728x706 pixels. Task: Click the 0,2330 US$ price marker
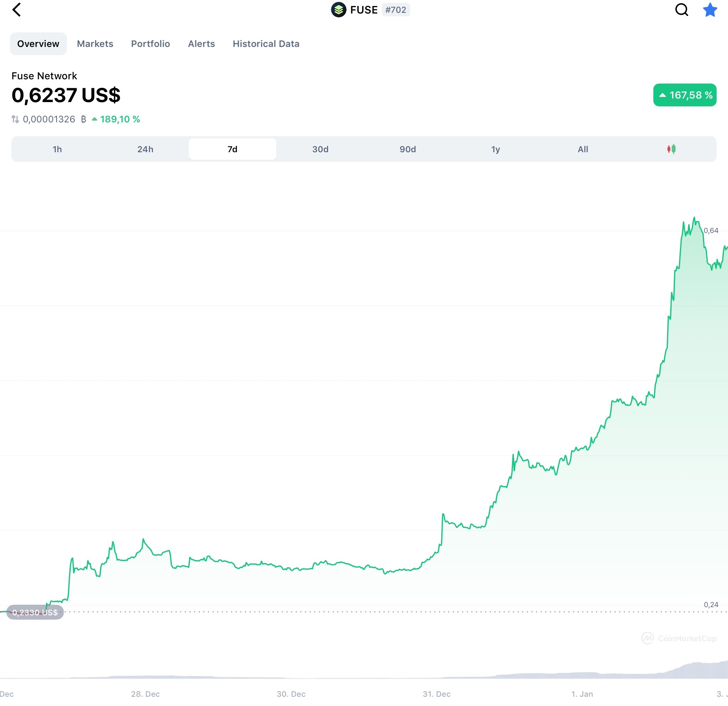tap(35, 612)
